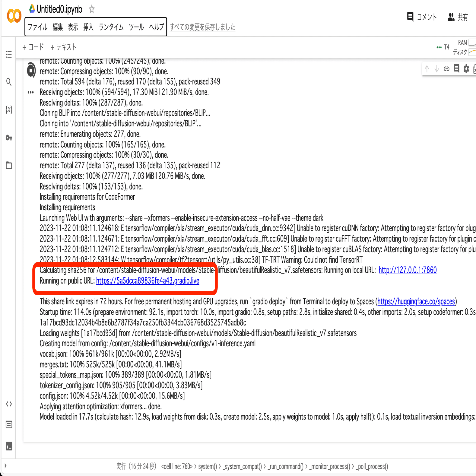The width and height of the screenshot is (476, 476).
Task: Open the secrets key panel
Action: pos(9,138)
